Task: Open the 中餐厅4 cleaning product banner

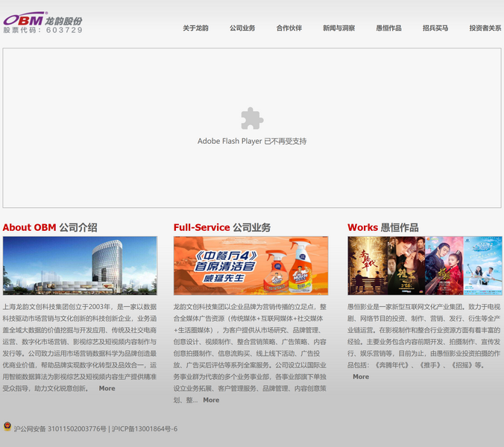Action: [251, 266]
